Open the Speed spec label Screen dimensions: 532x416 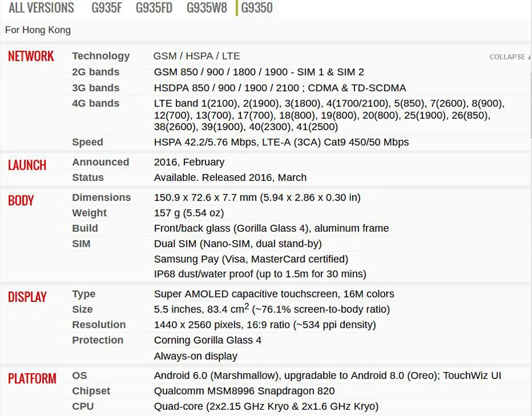[x=87, y=142]
